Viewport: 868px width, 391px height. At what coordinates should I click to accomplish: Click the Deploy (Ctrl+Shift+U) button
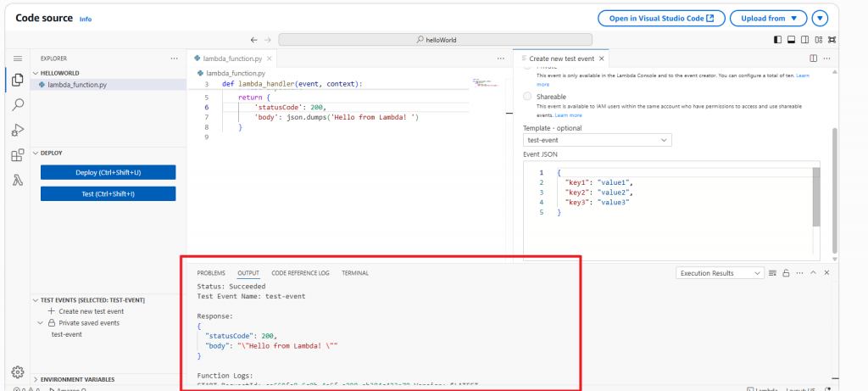pos(108,172)
